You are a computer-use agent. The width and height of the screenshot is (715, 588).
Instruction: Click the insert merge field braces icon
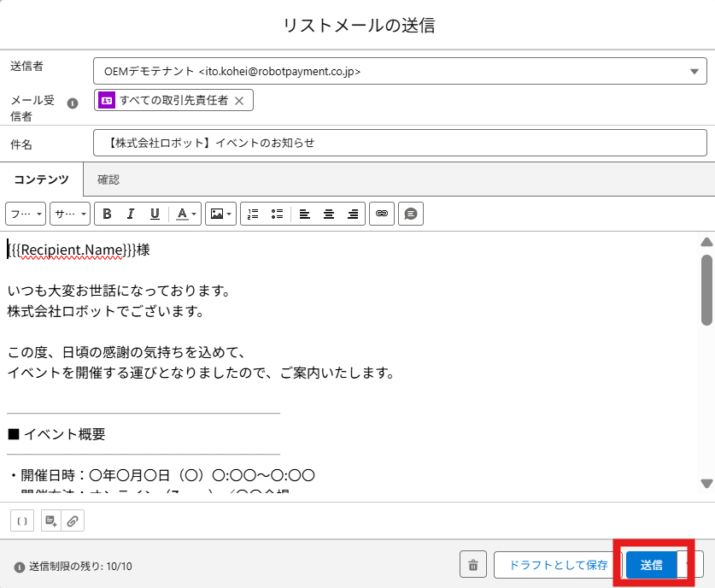pos(22,520)
